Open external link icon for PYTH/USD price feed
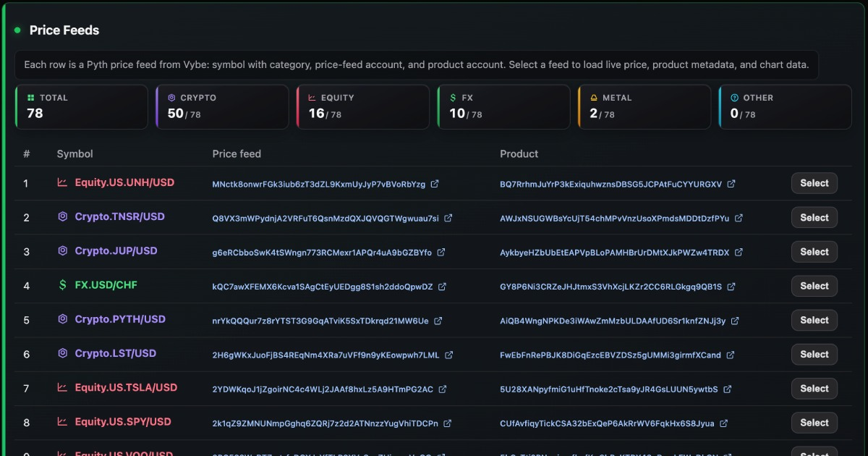868x456 pixels. click(438, 321)
